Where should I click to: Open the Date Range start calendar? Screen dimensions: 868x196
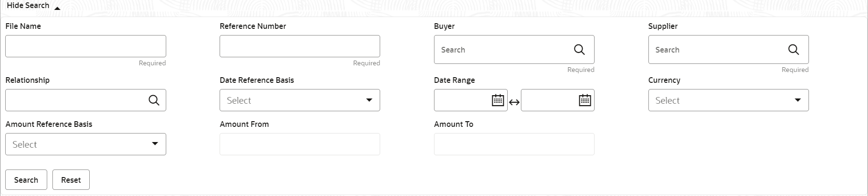coord(498,100)
